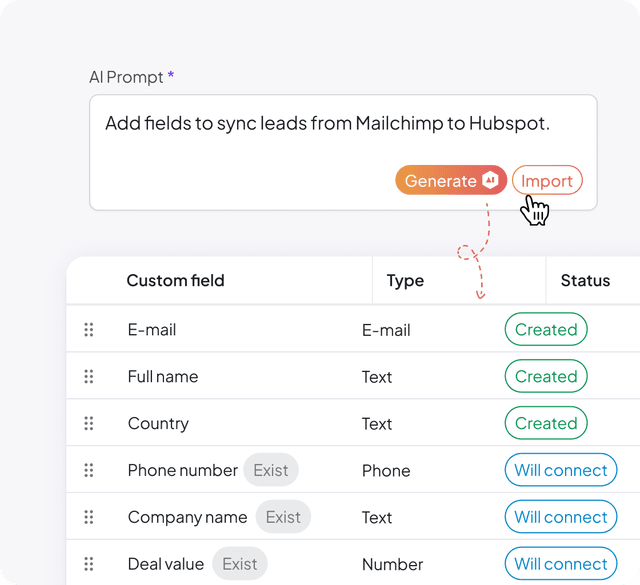Viewport: 640px width, 585px height.
Task: Select the Company name row drag handle
Action: point(89,517)
